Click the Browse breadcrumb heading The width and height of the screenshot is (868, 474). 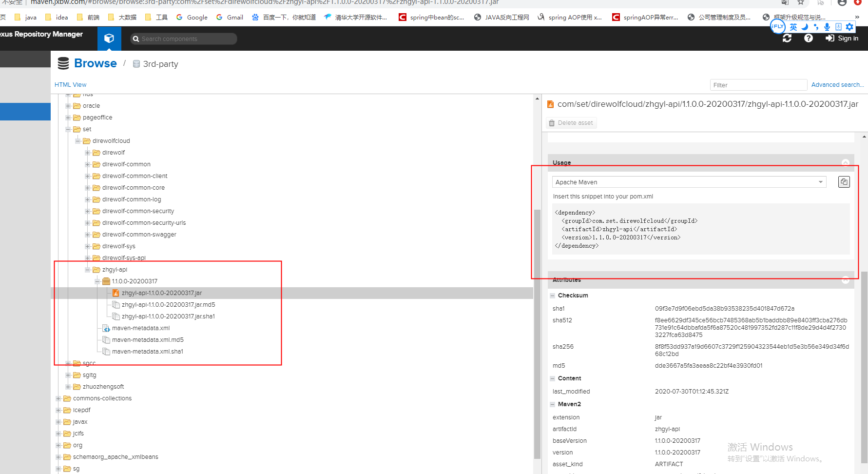coord(96,63)
